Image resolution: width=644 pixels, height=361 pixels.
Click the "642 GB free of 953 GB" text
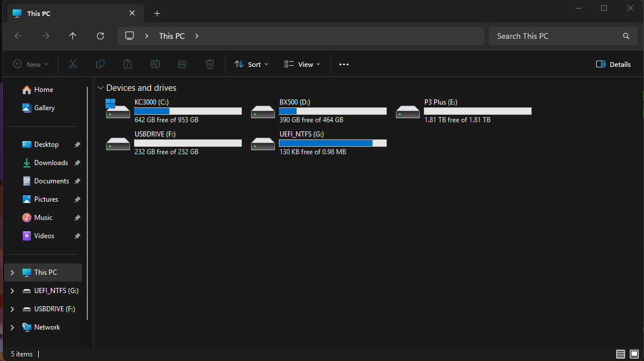167,120
